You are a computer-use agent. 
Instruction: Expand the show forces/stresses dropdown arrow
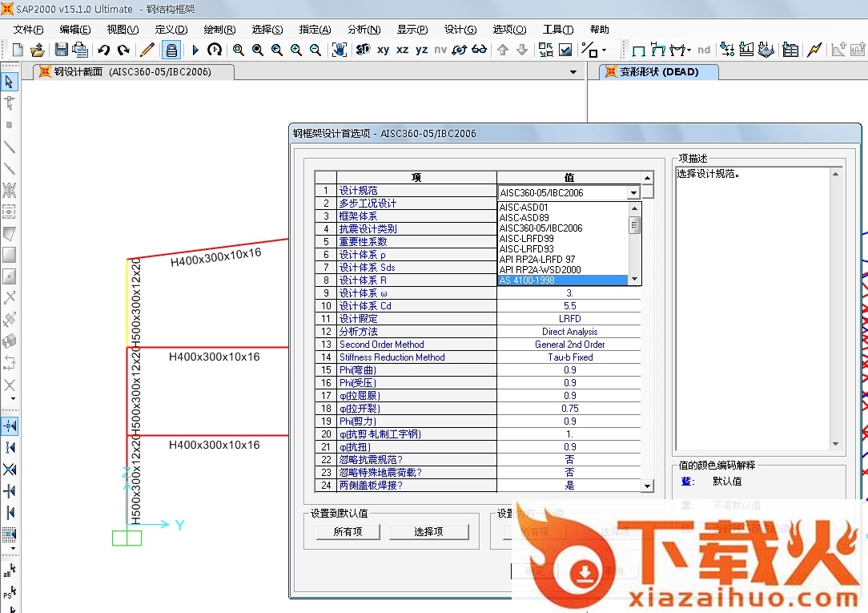(689, 50)
